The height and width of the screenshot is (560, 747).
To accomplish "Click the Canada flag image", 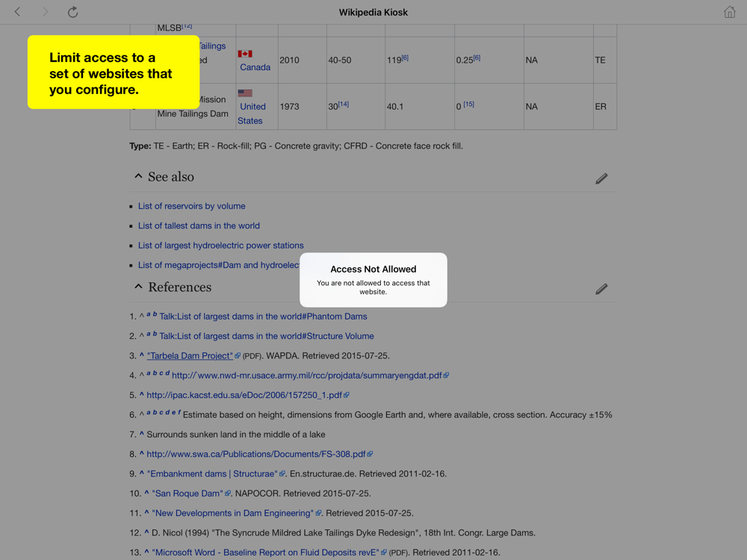I will [x=245, y=54].
